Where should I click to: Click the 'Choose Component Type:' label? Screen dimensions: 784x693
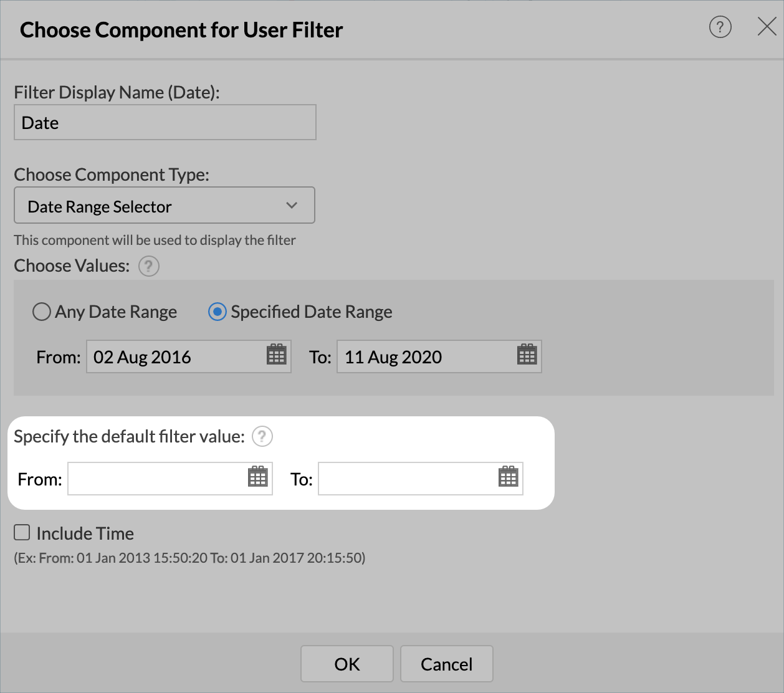pyautogui.click(x=112, y=174)
